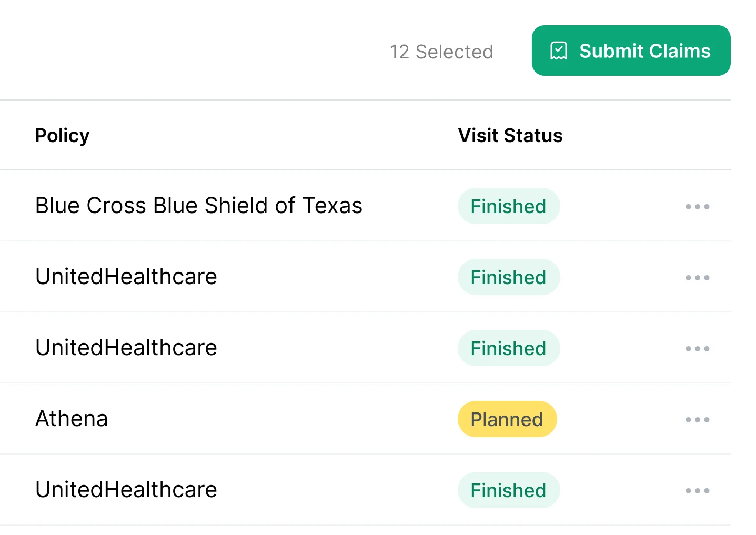Open more options for first UnitedHealthcare row
The height and width of the screenshot is (535, 756).
point(697,278)
